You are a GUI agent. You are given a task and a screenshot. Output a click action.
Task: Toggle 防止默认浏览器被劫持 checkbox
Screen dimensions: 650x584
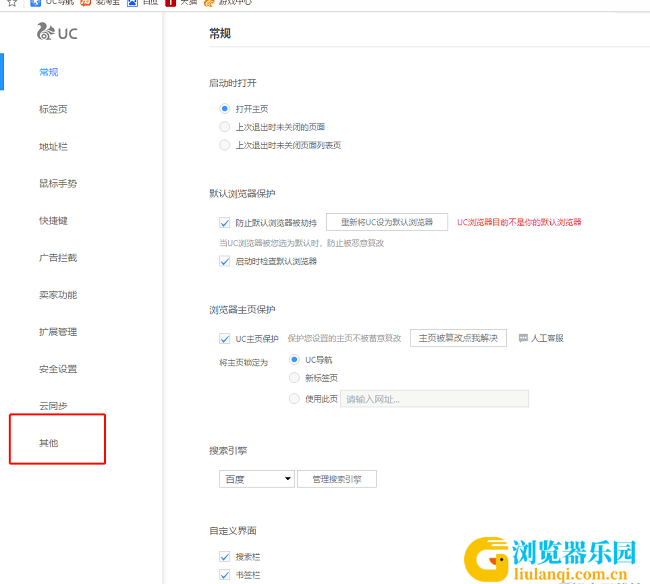225,223
